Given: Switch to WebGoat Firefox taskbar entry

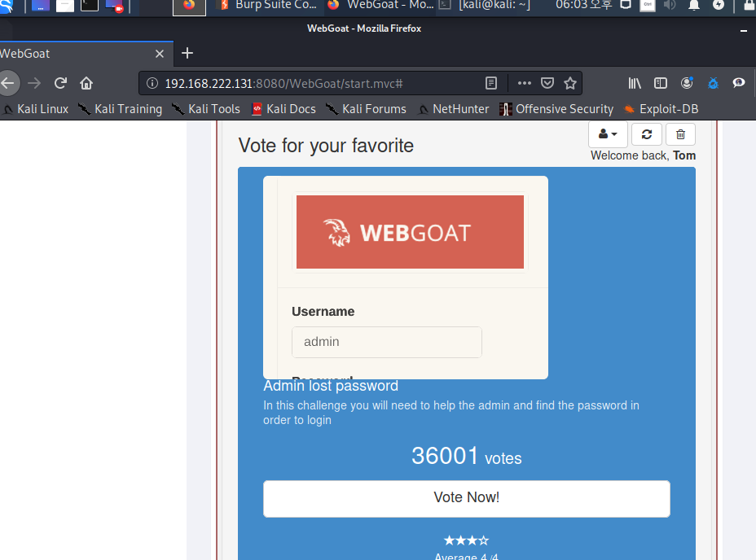Looking at the screenshot, I should [380, 6].
